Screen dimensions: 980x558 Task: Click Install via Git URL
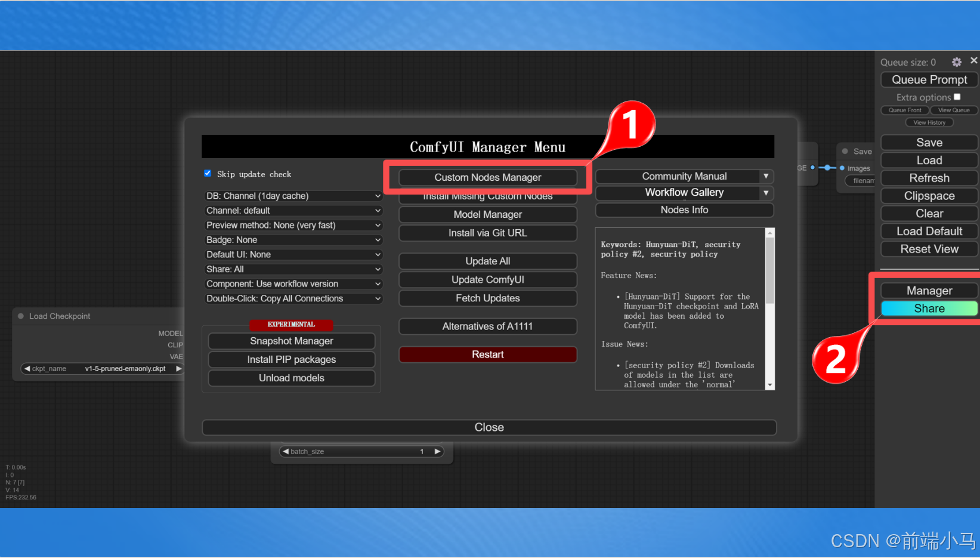pyautogui.click(x=487, y=233)
